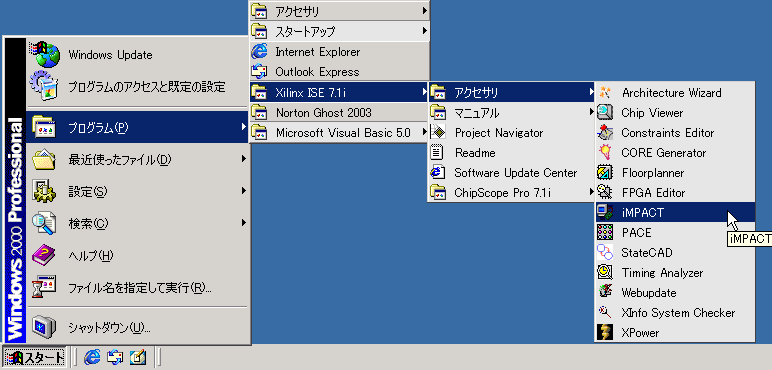Click the Internet Explorer icon in Programs menu

point(259,52)
